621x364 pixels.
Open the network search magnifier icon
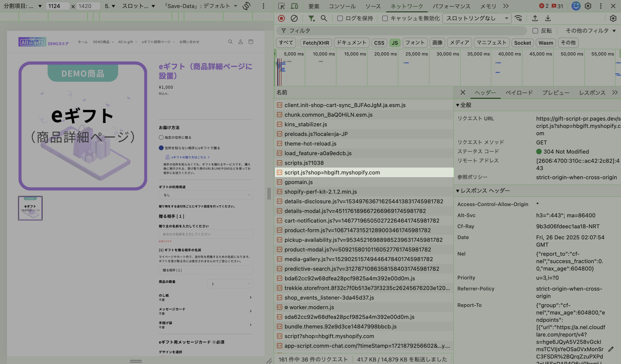click(x=324, y=18)
